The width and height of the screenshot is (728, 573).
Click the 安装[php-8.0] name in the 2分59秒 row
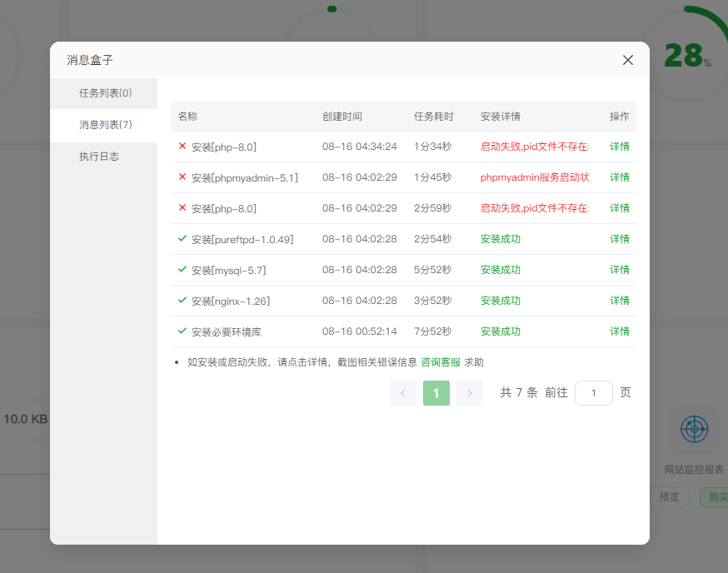[x=224, y=208]
